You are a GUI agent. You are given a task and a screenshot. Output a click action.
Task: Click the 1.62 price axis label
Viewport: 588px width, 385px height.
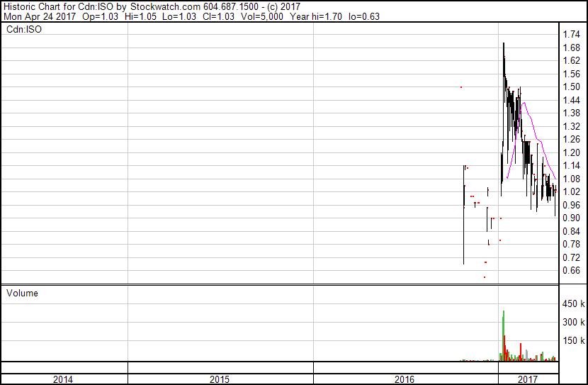click(572, 60)
